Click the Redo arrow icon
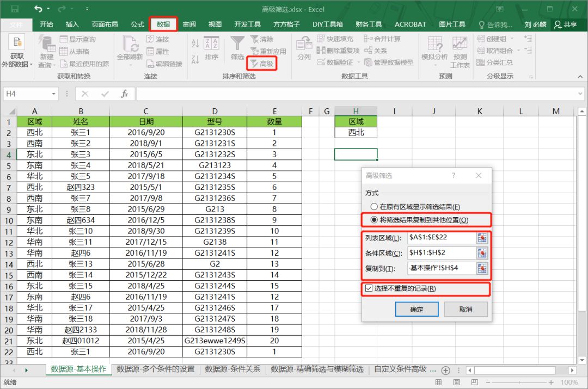Screen dimensions: 588x389 click(62, 9)
